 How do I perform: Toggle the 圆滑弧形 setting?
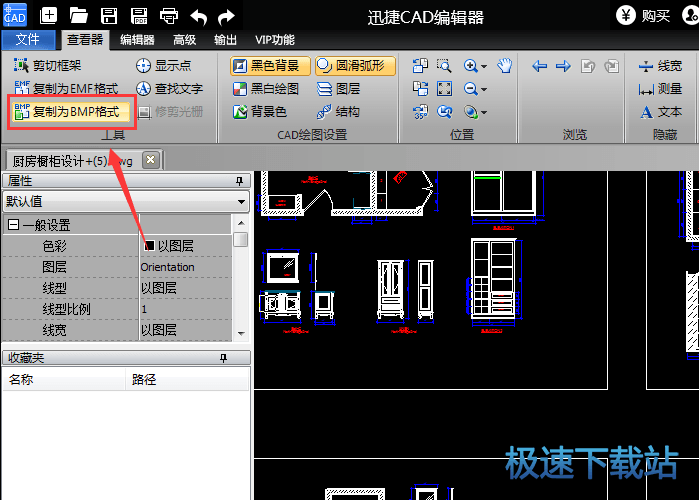point(355,66)
